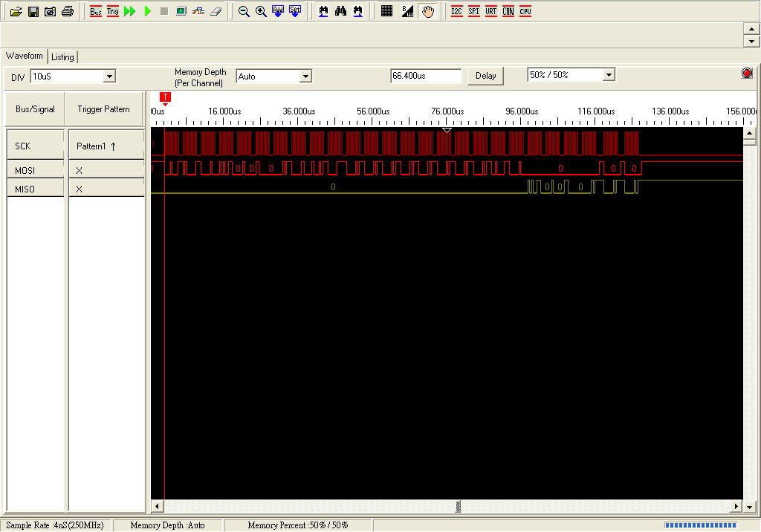
Task: Click the Memory Depth :Auto status text
Action: pyautogui.click(x=167, y=525)
